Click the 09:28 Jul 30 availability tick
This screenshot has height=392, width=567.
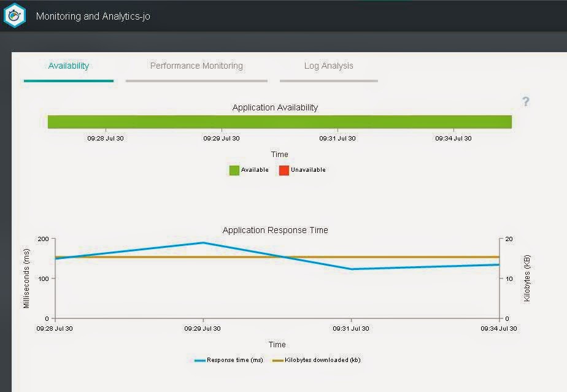click(105, 138)
